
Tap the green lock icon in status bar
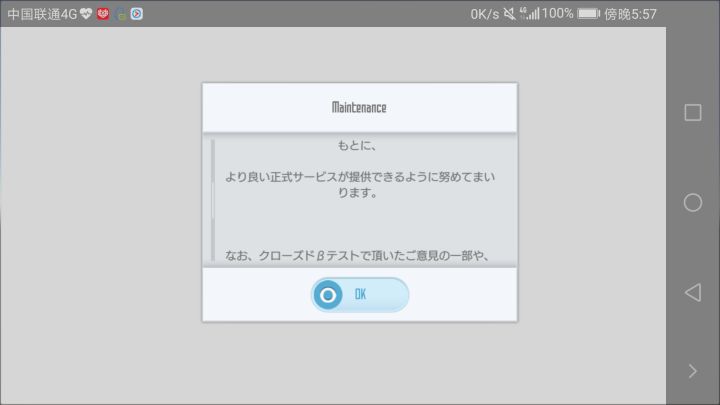pos(121,14)
